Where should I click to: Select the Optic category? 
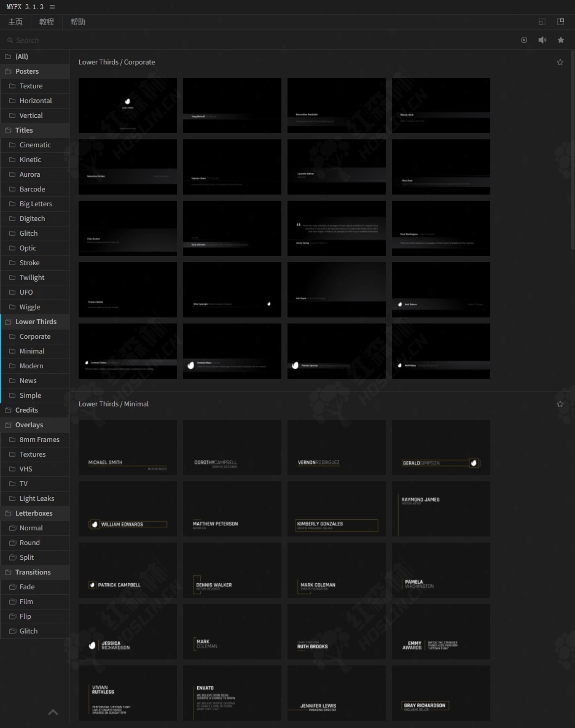(x=35, y=249)
